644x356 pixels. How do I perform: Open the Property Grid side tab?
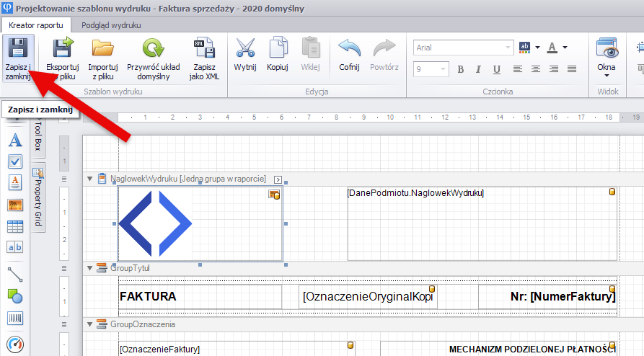click(x=38, y=195)
